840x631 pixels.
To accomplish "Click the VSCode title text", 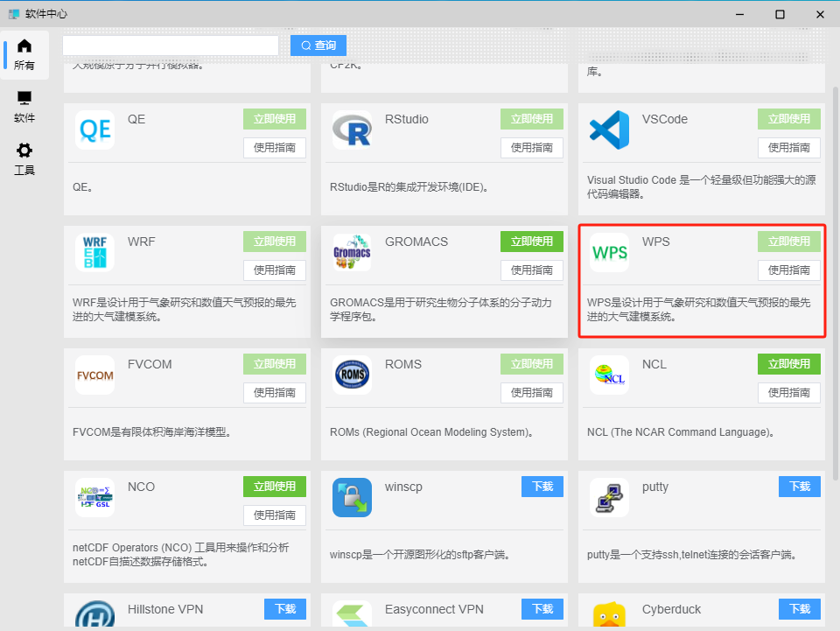I will tap(665, 119).
